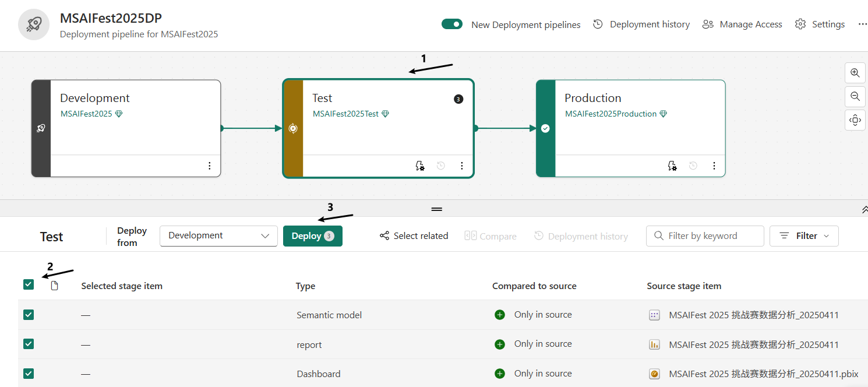The image size is (868, 387).
Task: Click the target icon on the Test stage bar
Action: click(293, 128)
